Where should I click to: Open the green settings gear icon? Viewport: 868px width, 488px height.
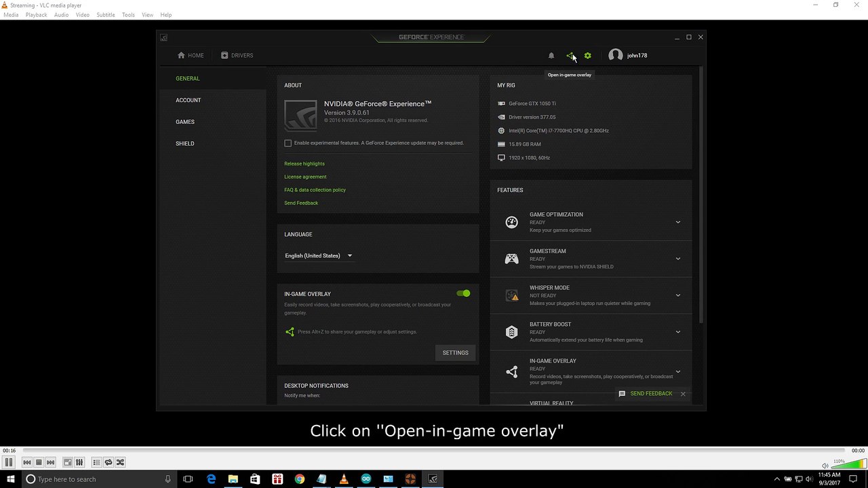pyautogui.click(x=587, y=56)
